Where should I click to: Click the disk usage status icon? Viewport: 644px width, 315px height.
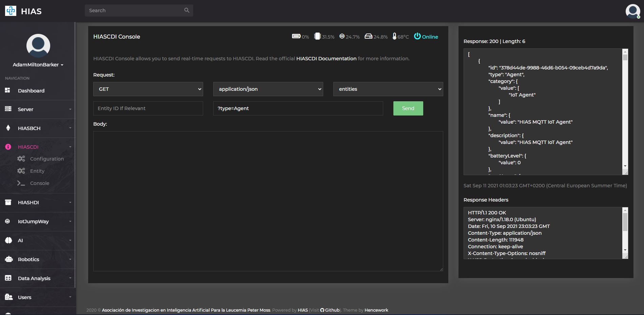point(368,36)
